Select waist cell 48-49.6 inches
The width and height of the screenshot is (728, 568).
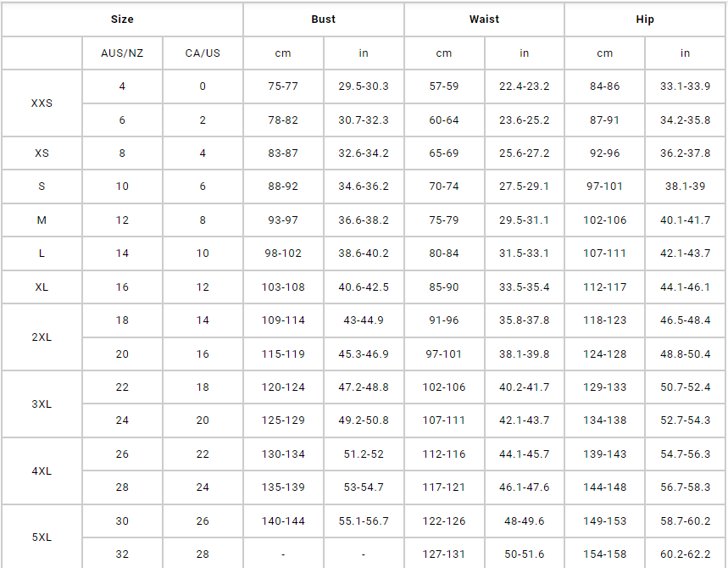coord(524,521)
